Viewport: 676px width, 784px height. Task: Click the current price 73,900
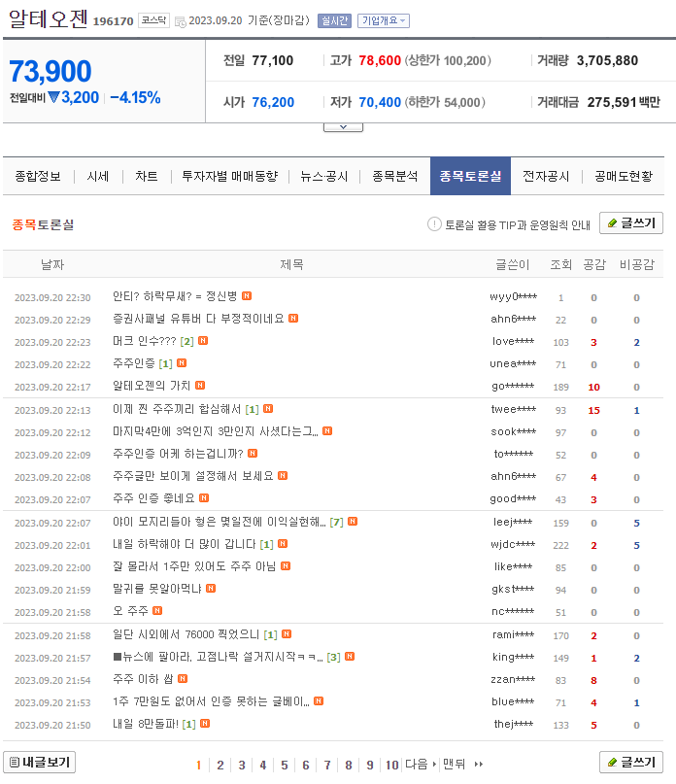[51, 71]
